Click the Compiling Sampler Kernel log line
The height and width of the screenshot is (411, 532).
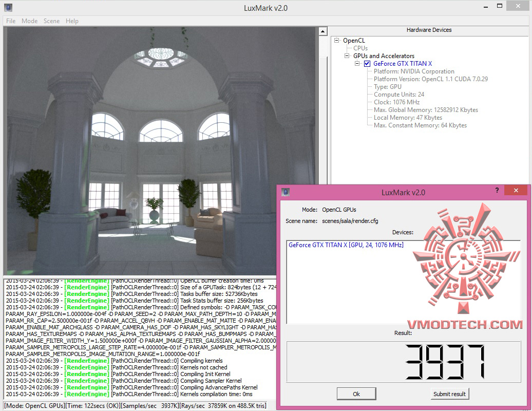click(x=123, y=381)
